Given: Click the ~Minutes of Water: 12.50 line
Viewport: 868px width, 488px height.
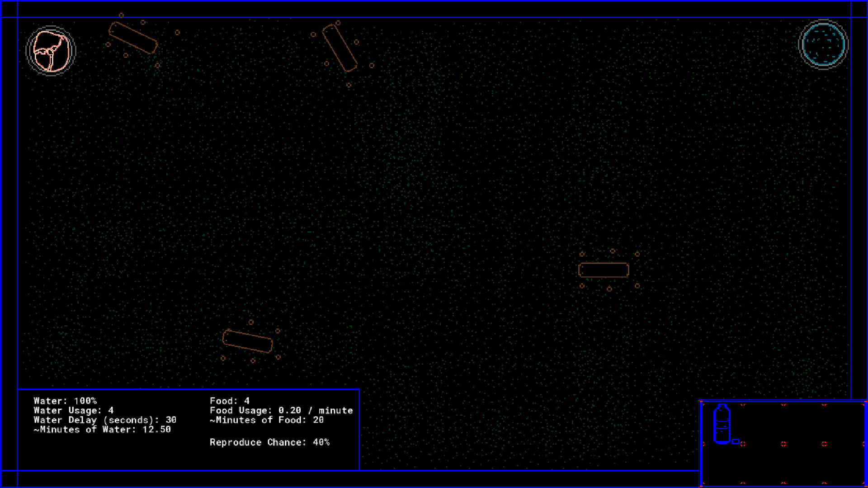Looking at the screenshot, I should click(102, 429).
